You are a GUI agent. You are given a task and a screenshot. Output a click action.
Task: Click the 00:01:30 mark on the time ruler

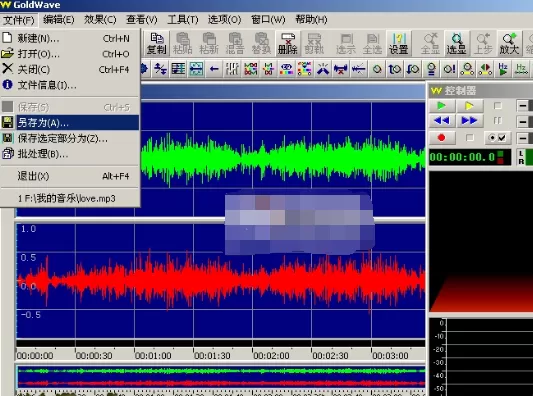pyautogui.click(x=212, y=356)
